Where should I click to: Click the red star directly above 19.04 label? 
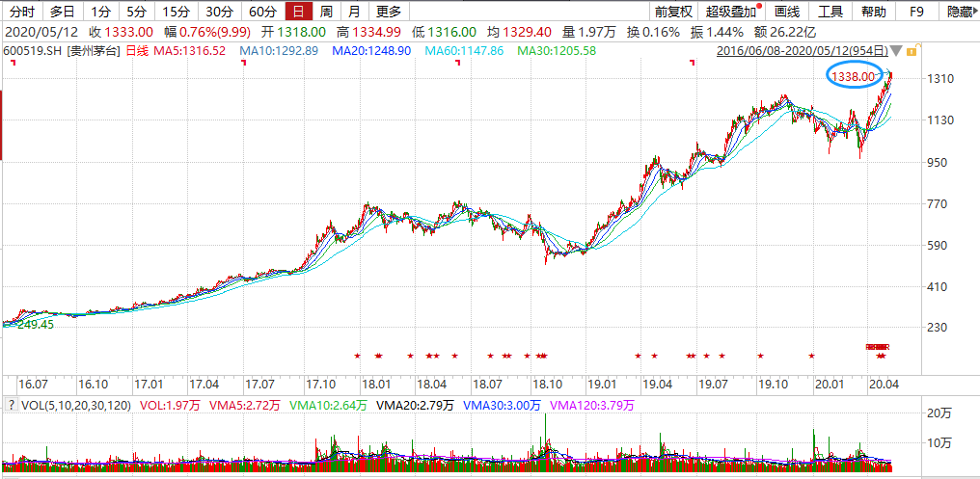click(x=654, y=356)
